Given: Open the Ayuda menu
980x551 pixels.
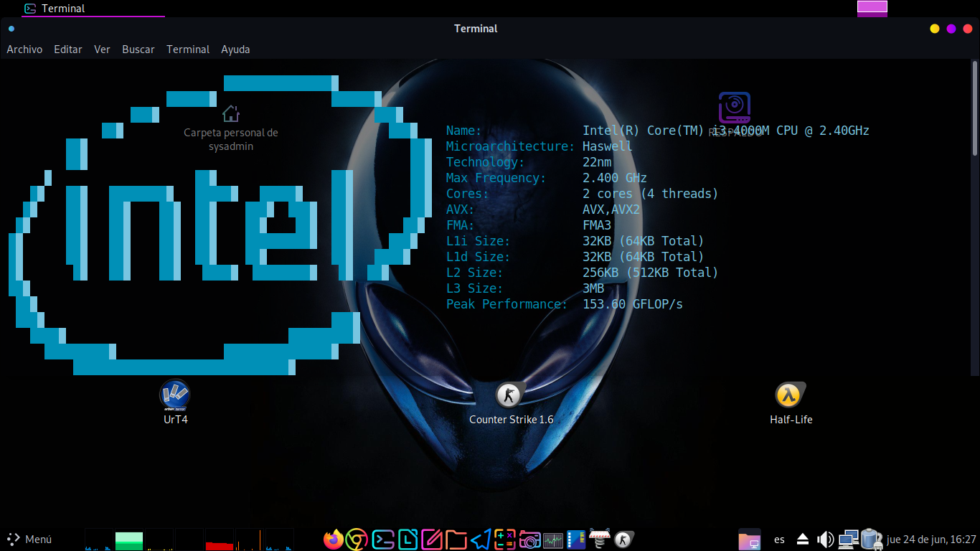Looking at the screenshot, I should tap(235, 50).
